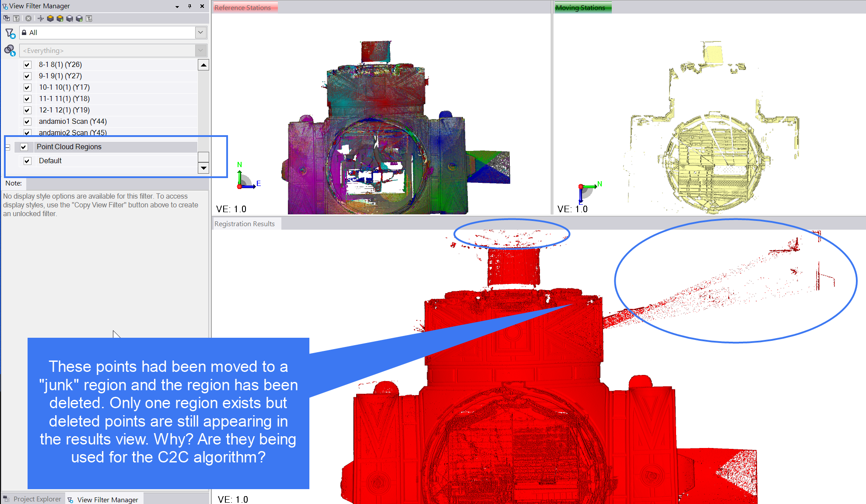866x504 pixels.
Task: Click the yellow layers stack icon
Action: pos(50,18)
